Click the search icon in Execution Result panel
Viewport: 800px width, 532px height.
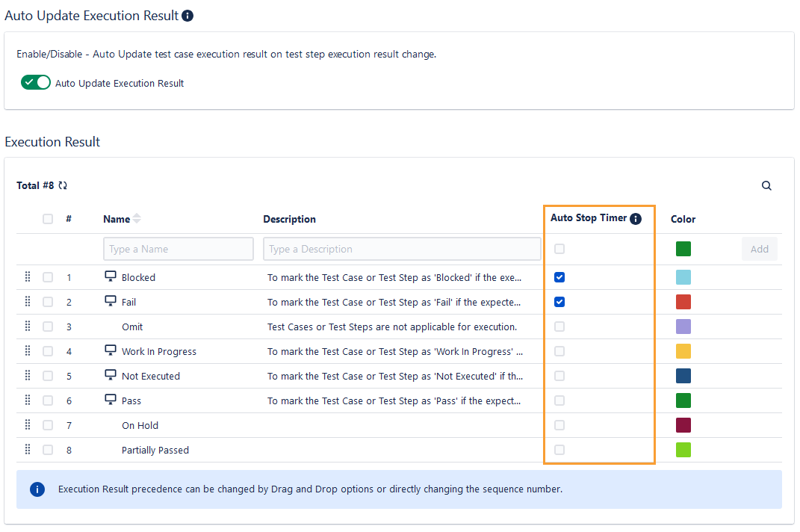point(766,185)
